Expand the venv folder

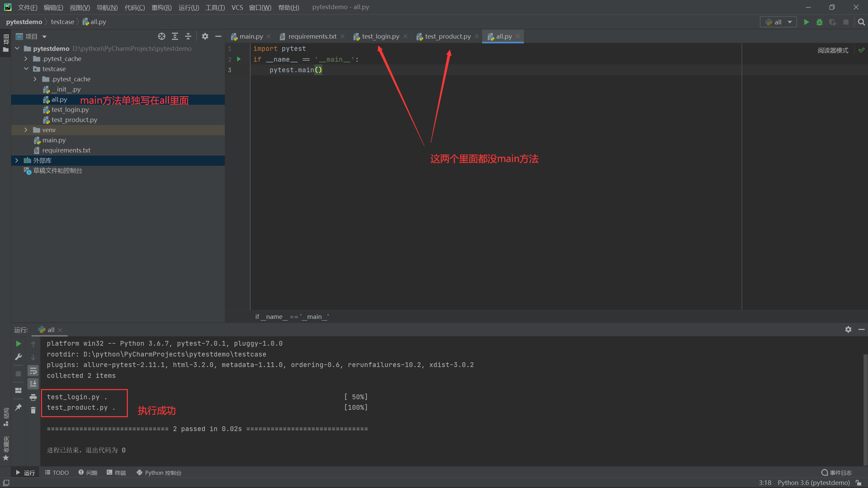click(x=26, y=130)
